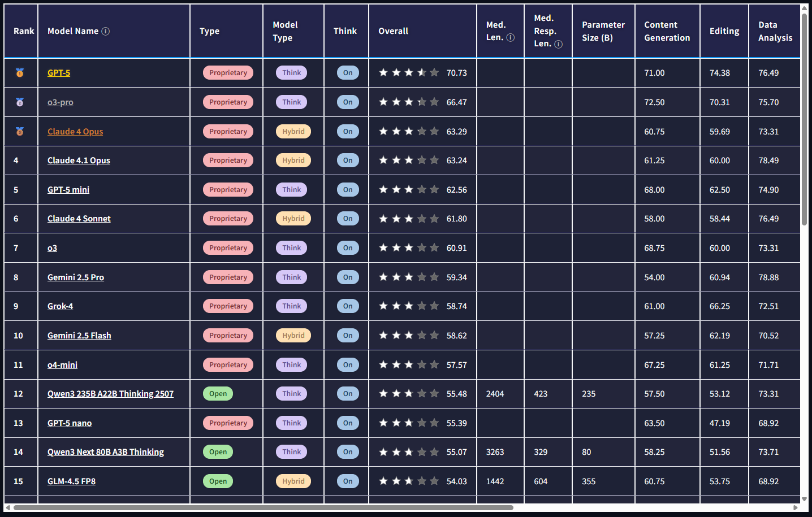The width and height of the screenshot is (812, 517).
Task: Click the star rating in the GLM-4.5 FP8 row
Action: tap(409, 481)
